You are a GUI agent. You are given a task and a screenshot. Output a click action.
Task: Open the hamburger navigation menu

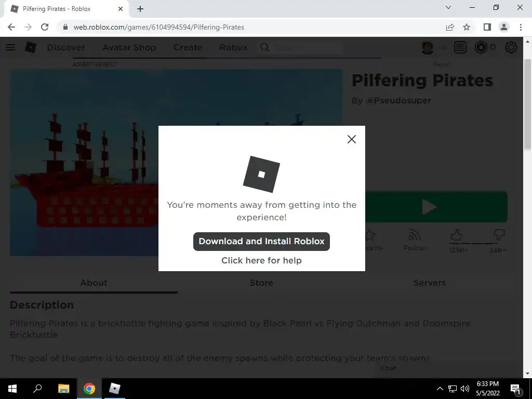(x=10, y=47)
